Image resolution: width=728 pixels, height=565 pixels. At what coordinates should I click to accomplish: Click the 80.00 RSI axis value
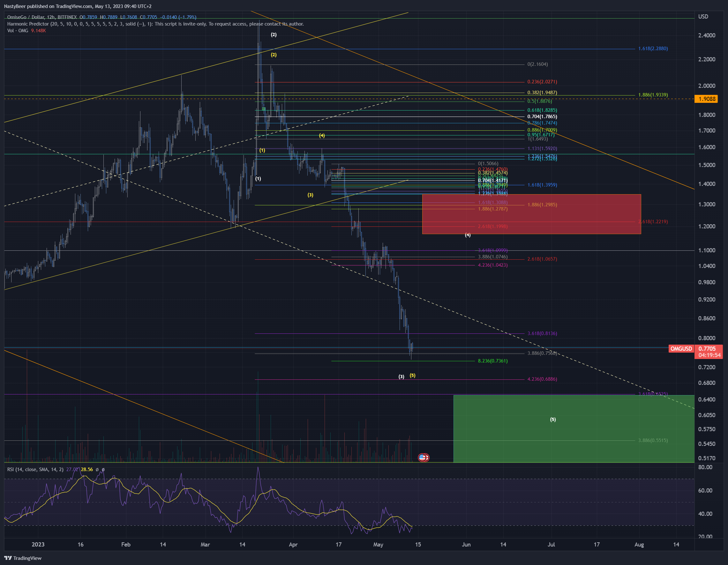coord(705,467)
